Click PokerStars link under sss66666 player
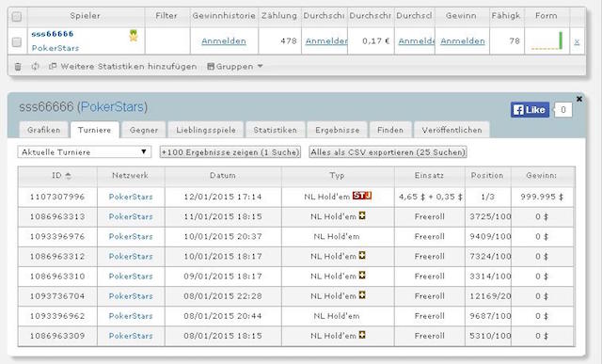Viewport: 602px width, 364px height. point(55,48)
